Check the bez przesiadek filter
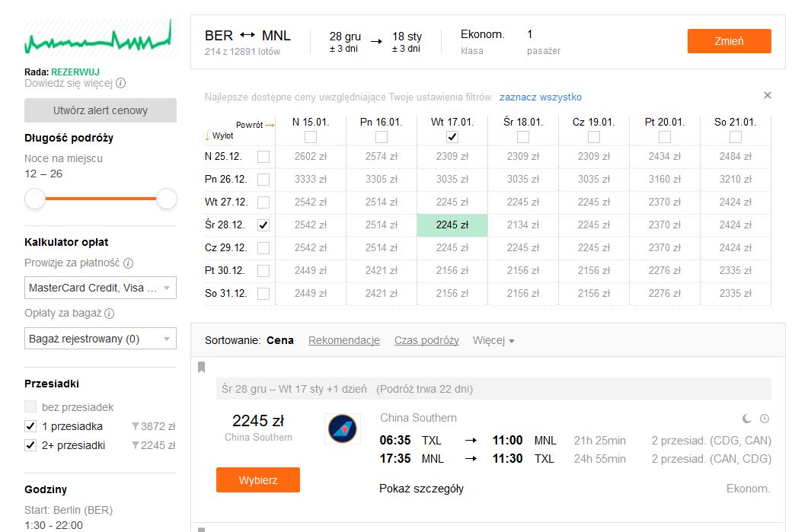Screen dimensions: 795x532 click(x=30, y=407)
